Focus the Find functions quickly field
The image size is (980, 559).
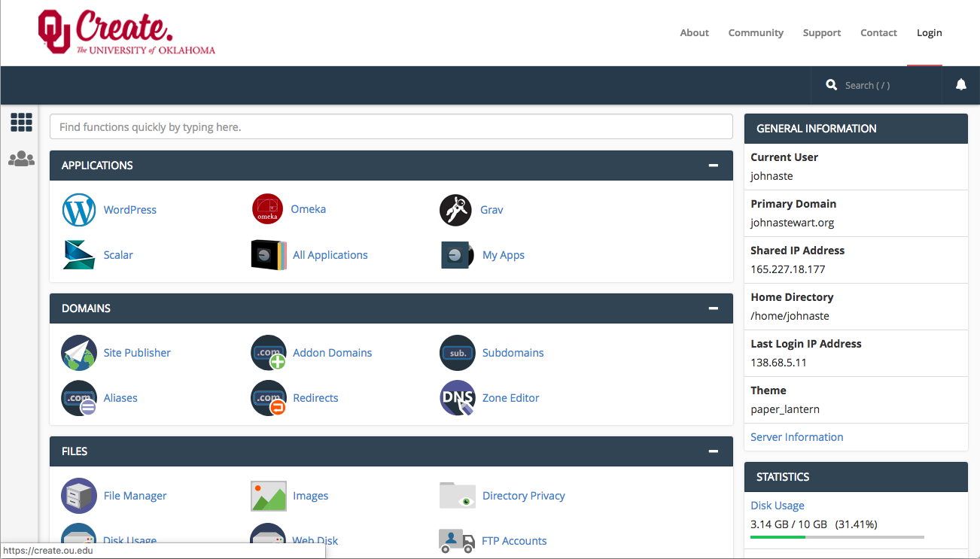coord(391,127)
